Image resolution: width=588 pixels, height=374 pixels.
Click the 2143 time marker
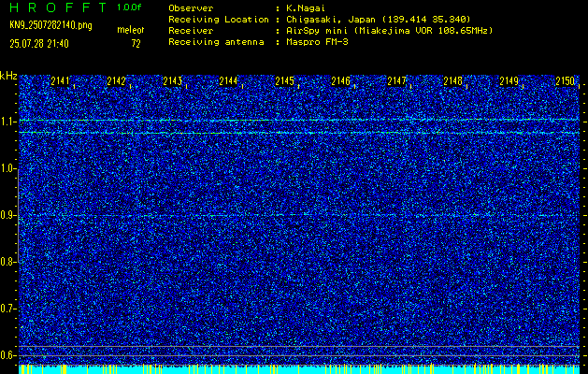(173, 81)
